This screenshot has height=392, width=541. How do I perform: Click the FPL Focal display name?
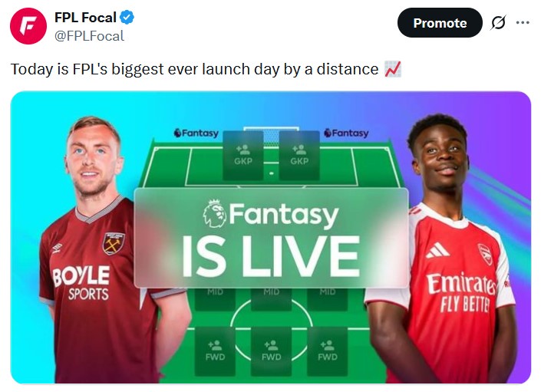pyautogui.click(x=85, y=18)
